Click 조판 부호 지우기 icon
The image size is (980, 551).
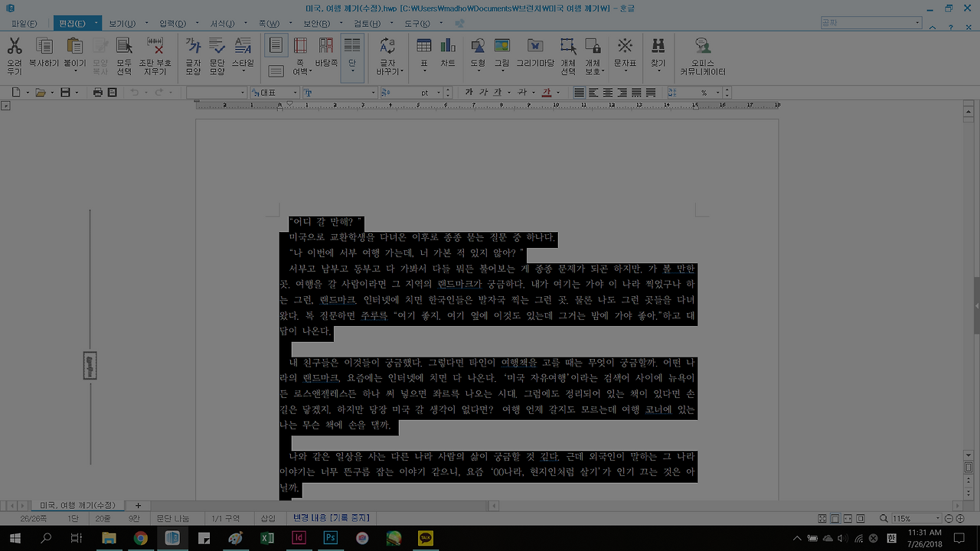pos(155,46)
